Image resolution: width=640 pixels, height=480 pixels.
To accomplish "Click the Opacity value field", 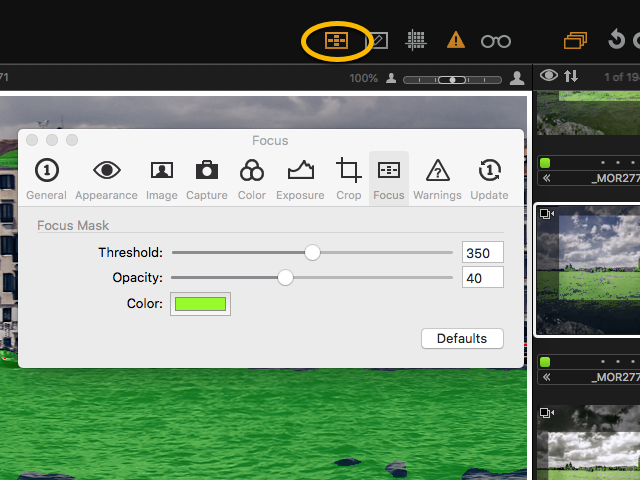I will coord(482,278).
